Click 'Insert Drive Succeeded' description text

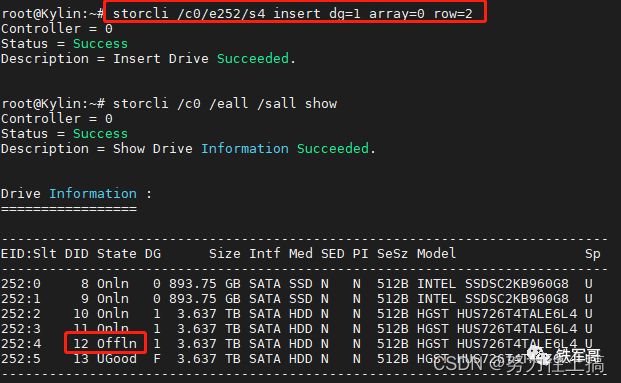(x=204, y=59)
